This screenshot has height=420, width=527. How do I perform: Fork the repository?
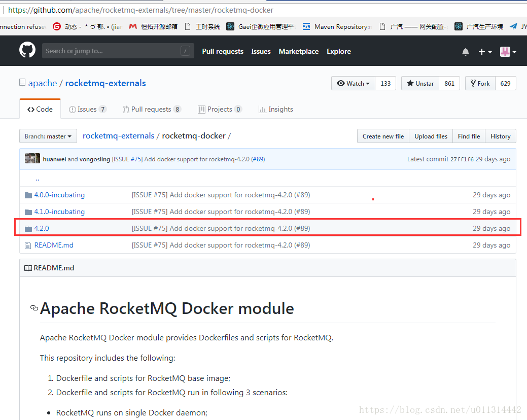coord(480,83)
